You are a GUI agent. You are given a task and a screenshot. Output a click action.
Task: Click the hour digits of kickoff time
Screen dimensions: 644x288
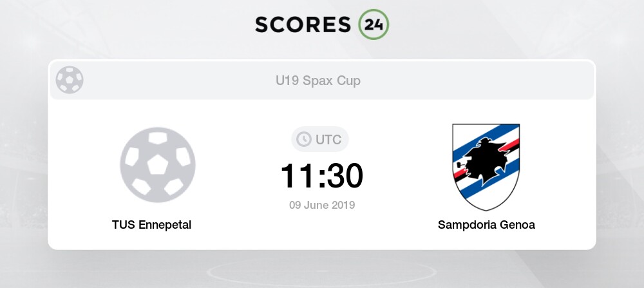pos(296,177)
